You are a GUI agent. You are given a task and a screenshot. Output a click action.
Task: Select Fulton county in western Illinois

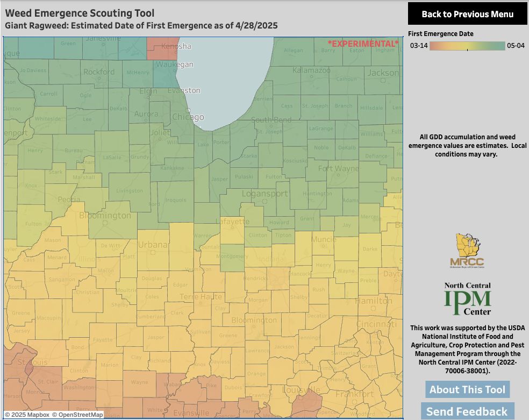[33, 224]
